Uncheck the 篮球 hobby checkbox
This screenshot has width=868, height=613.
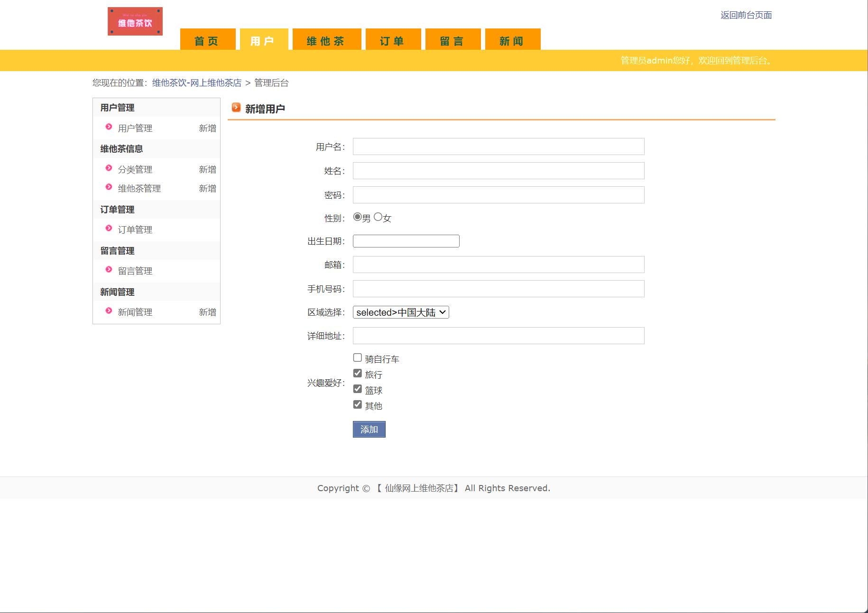357,388
